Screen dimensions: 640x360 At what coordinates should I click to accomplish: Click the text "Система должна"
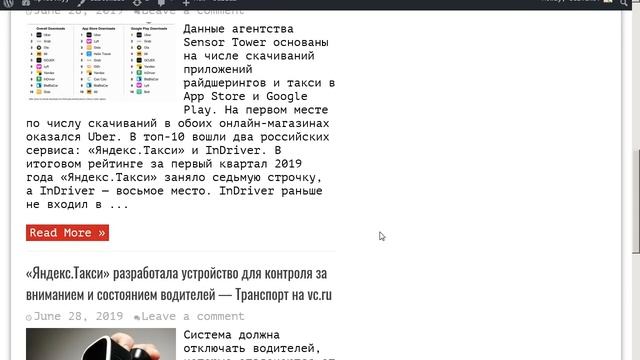click(231, 335)
